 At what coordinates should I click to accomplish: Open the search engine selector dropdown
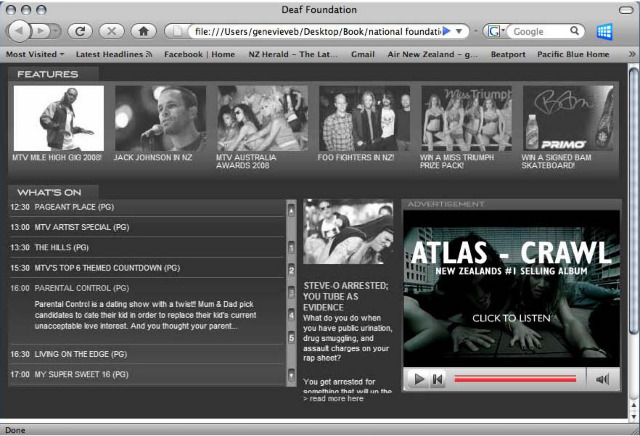496,31
